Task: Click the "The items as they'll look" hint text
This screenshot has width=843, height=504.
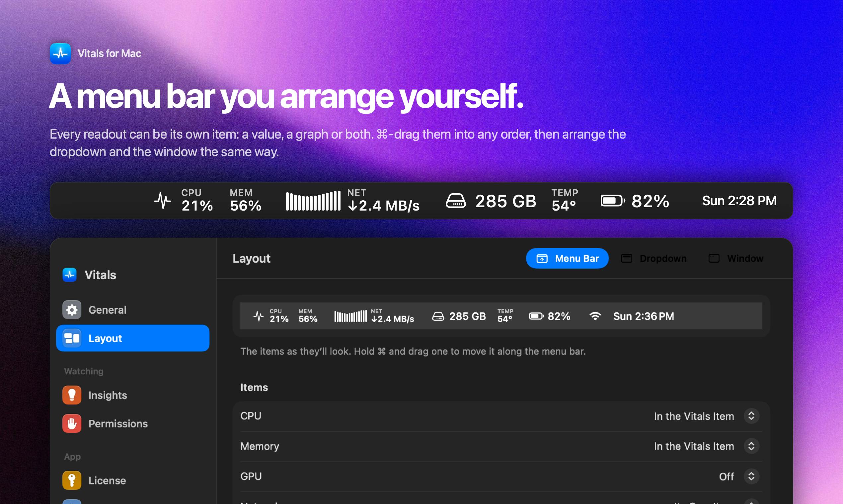Action: (x=413, y=351)
